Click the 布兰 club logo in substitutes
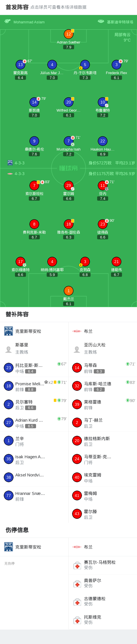Viewport: 137px width, 644px height. [x=77, y=331]
